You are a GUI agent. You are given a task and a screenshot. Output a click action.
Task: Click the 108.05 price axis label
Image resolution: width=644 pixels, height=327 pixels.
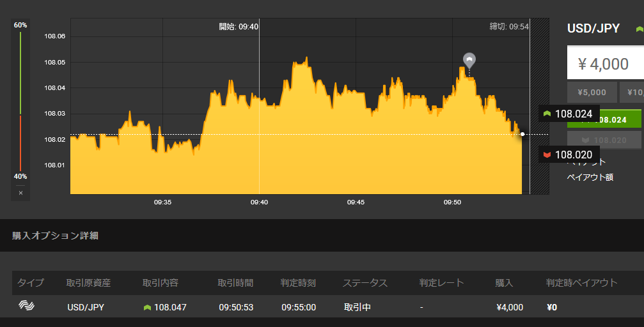(x=54, y=63)
